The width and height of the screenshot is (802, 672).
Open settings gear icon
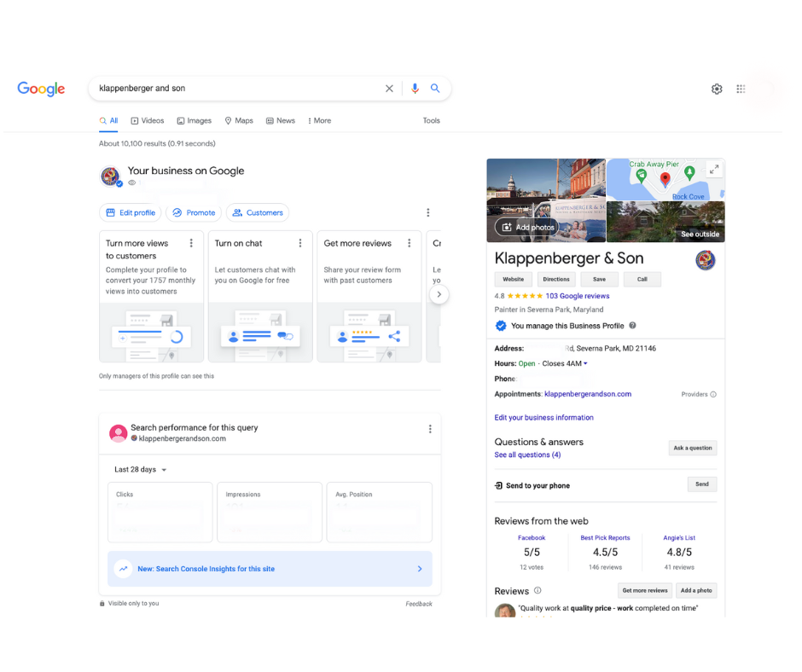[717, 89]
